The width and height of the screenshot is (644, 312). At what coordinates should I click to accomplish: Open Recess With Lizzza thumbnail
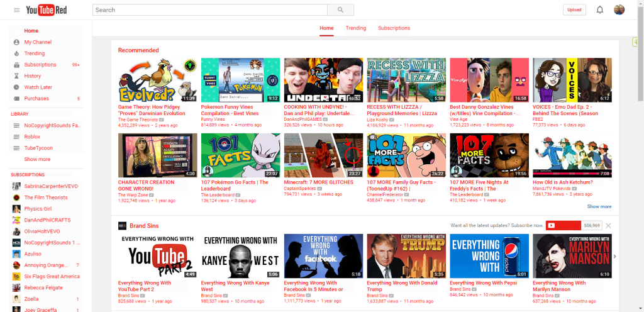pyautogui.click(x=407, y=80)
